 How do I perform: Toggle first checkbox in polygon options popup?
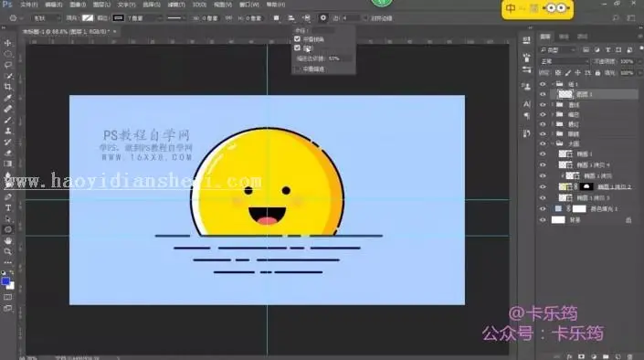(298, 39)
